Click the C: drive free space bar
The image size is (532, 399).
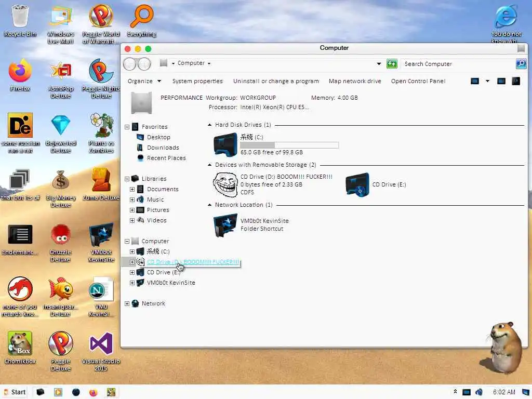(289, 145)
